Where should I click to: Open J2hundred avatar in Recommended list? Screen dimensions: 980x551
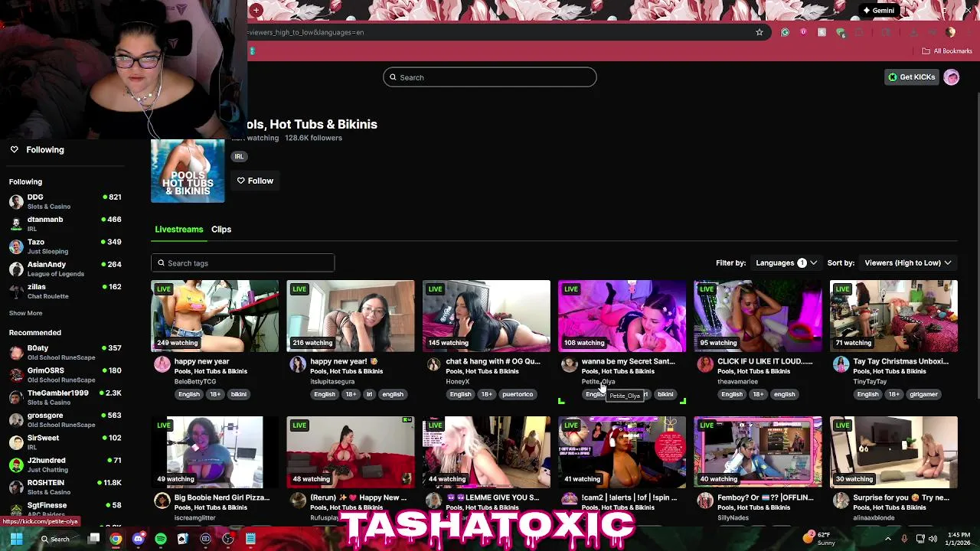(x=16, y=465)
